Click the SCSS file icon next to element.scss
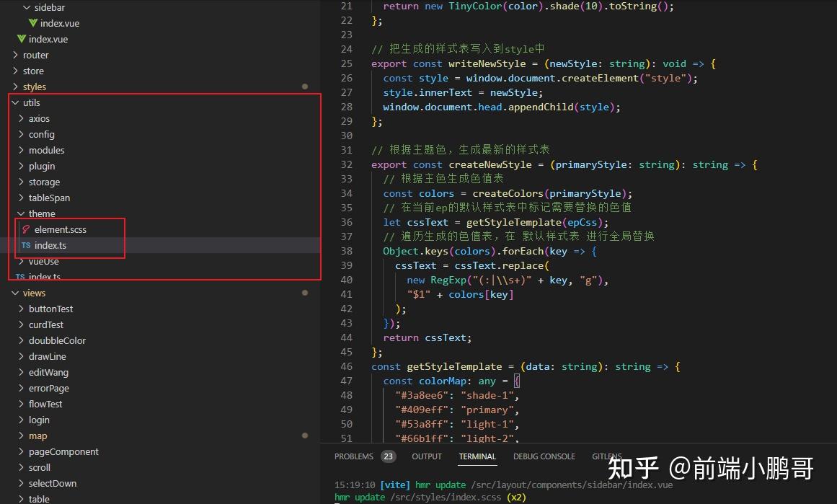Image resolution: width=837 pixels, height=504 pixels. point(27,229)
